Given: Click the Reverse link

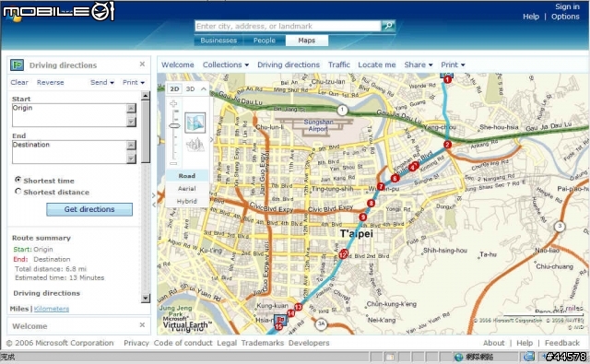Looking at the screenshot, I should [x=51, y=82].
